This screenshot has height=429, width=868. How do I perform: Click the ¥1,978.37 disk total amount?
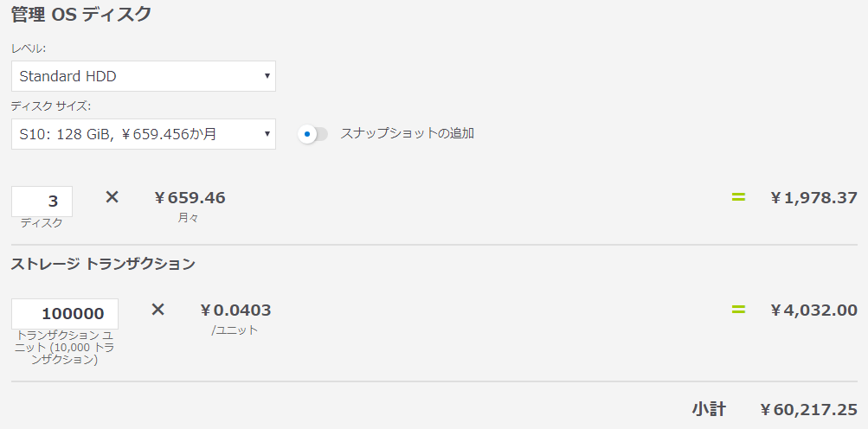[x=813, y=198]
